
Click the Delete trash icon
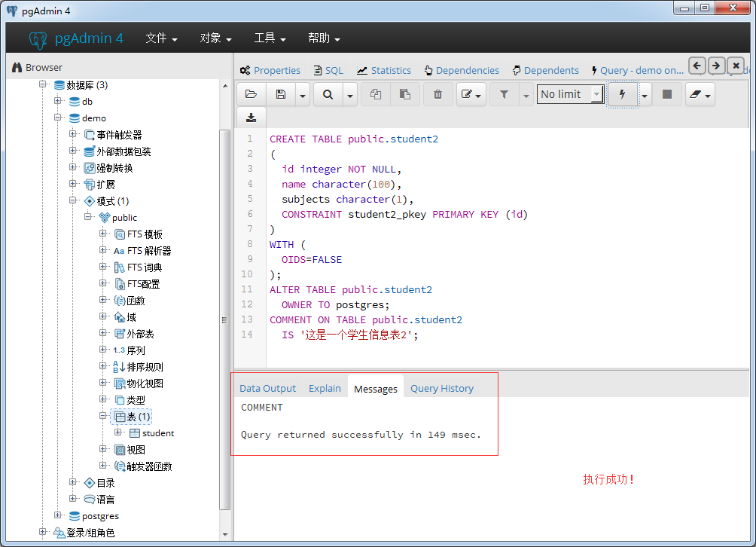pyautogui.click(x=437, y=94)
